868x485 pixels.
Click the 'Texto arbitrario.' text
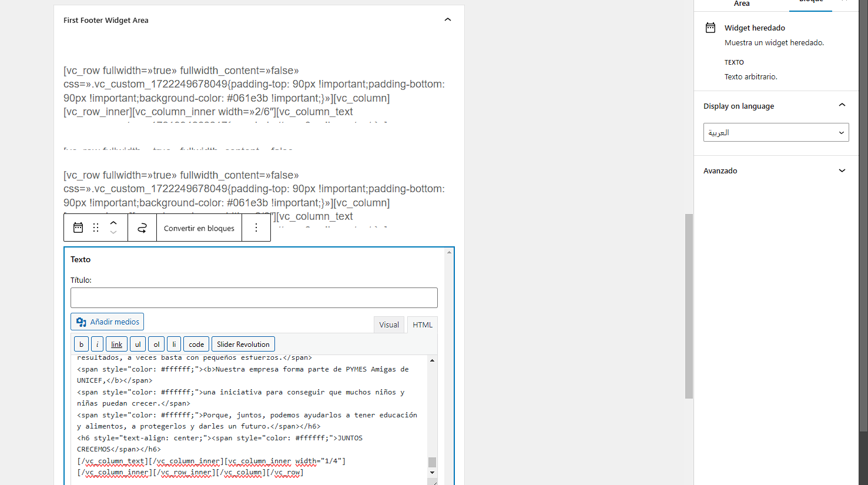point(750,76)
